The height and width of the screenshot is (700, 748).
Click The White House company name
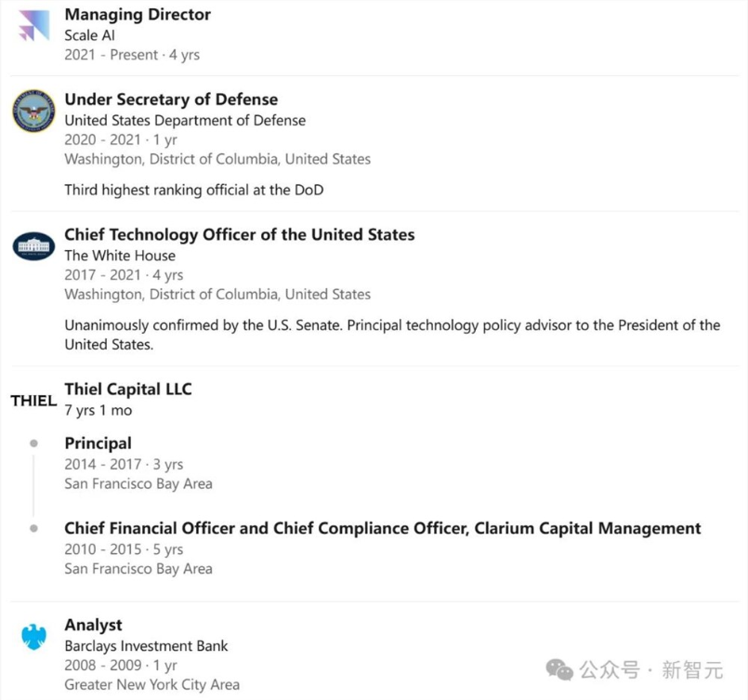[x=120, y=256]
